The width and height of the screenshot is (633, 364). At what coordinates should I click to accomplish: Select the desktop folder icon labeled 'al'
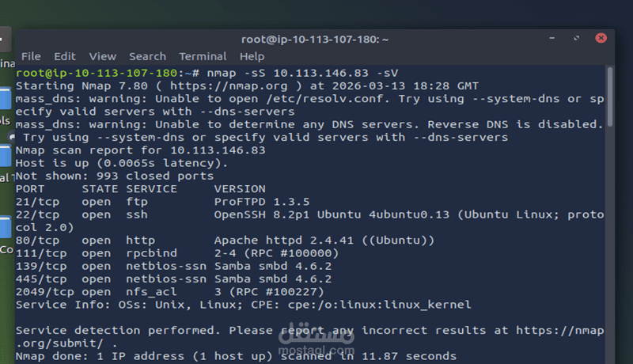6,155
